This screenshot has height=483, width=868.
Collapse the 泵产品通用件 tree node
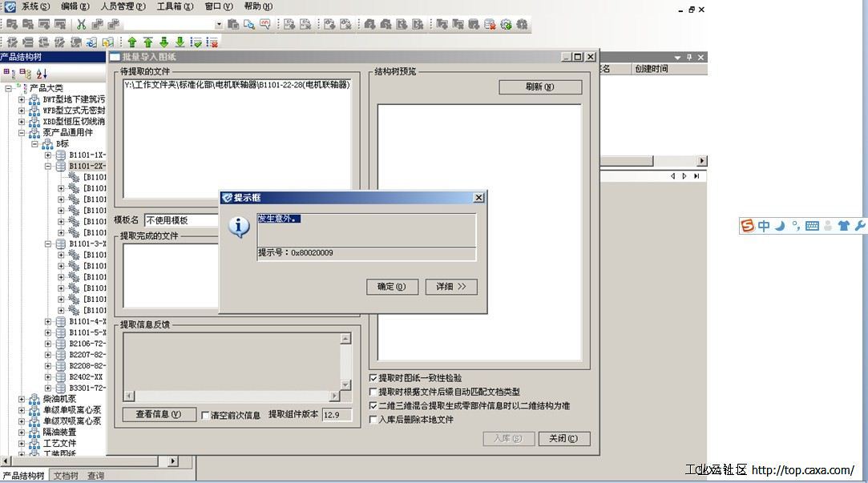[x=21, y=133]
